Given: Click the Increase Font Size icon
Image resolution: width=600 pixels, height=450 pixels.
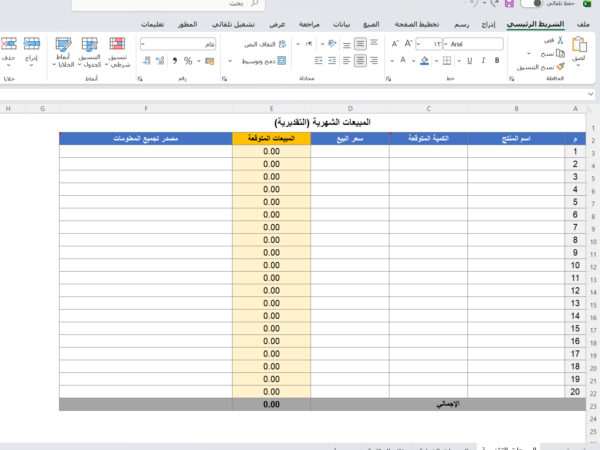Looking at the screenshot, I should tap(408, 44).
